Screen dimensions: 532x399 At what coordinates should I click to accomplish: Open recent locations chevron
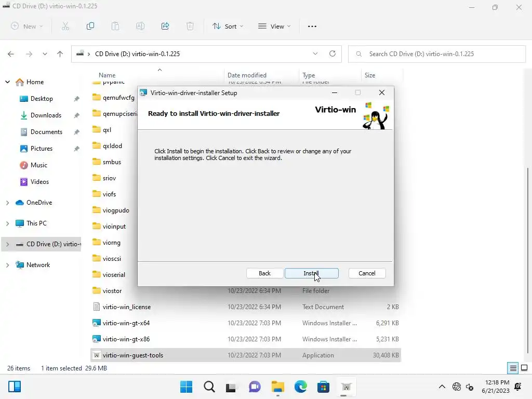[45, 54]
